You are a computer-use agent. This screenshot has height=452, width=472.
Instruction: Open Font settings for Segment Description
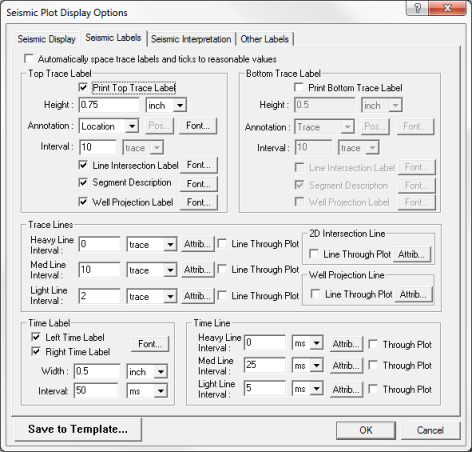coord(199,184)
